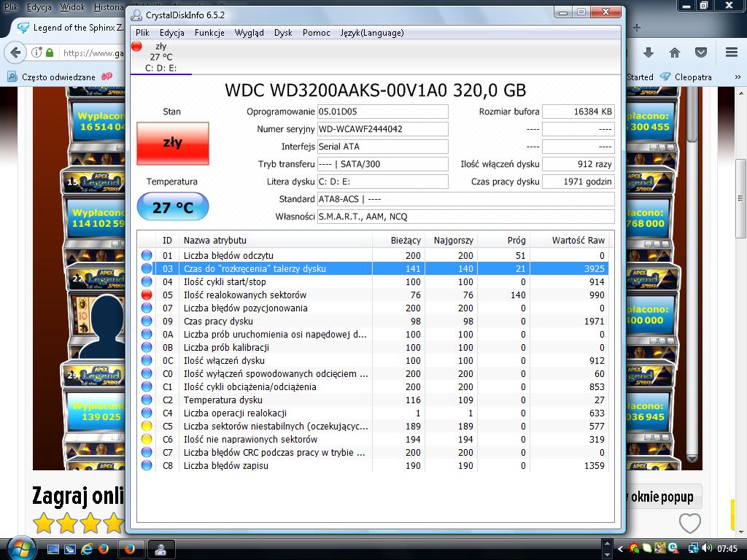747x560 pixels.
Task: Click the Bieżący column header
Action: click(399, 241)
